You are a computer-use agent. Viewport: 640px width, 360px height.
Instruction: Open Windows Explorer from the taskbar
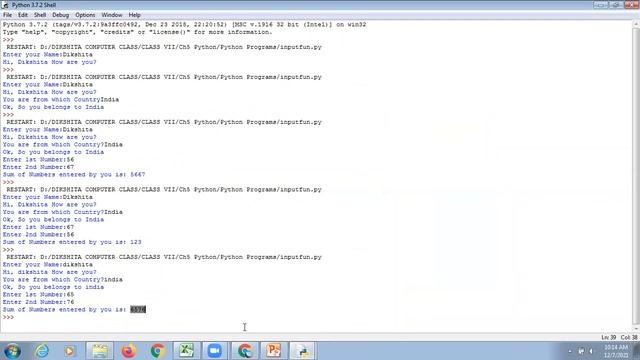coord(100,351)
